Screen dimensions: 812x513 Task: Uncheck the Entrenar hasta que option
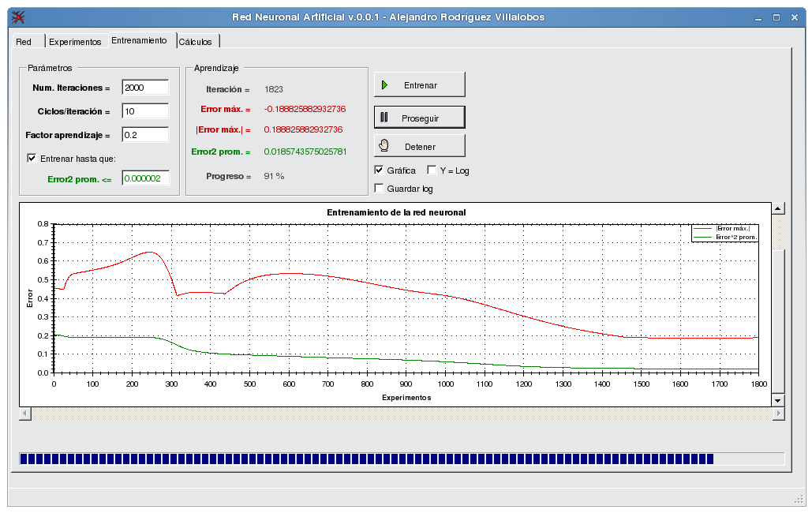[31, 157]
